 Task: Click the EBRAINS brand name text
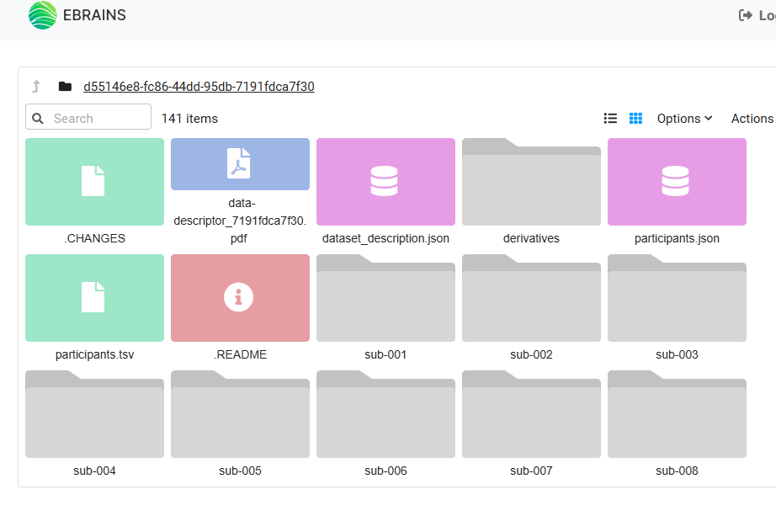click(x=94, y=15)
